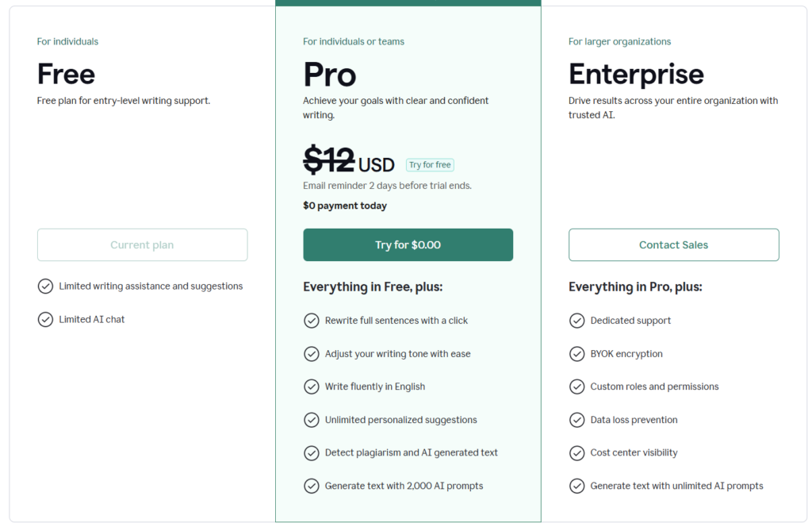The height and width of the screenshot is (527, 812).
Task: Click checkmark beside Rewrite full sentences
Action: pyautogui.click(x=312, y=321)
